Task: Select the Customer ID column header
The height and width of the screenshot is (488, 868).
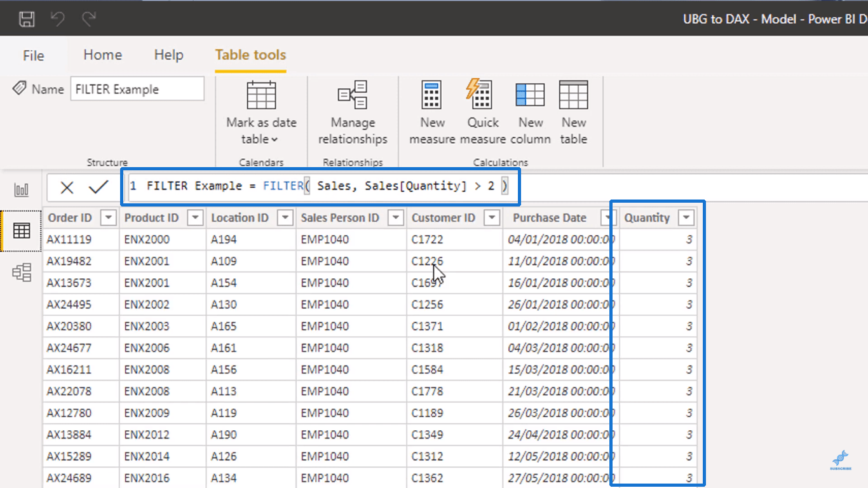Action: coord(443,218)
